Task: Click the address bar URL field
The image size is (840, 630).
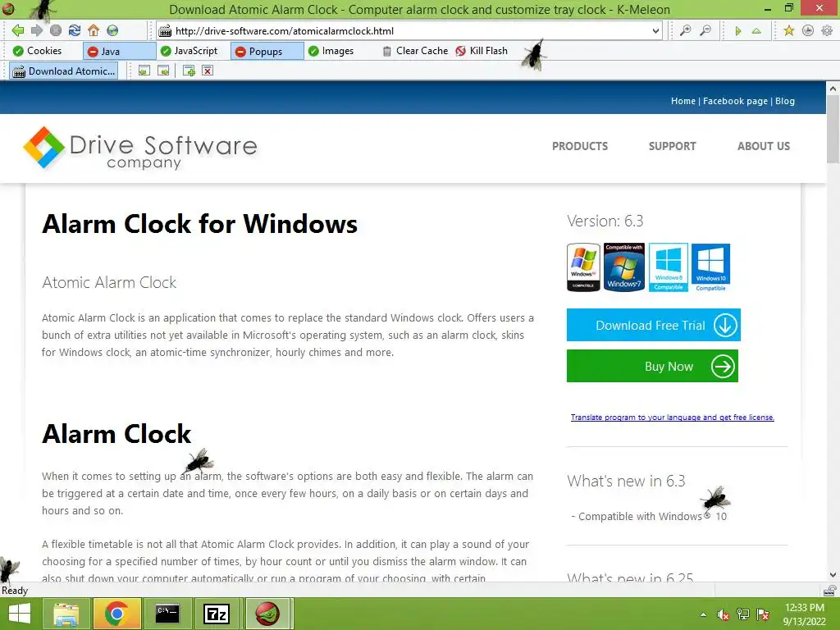Action: pos(410,31)
